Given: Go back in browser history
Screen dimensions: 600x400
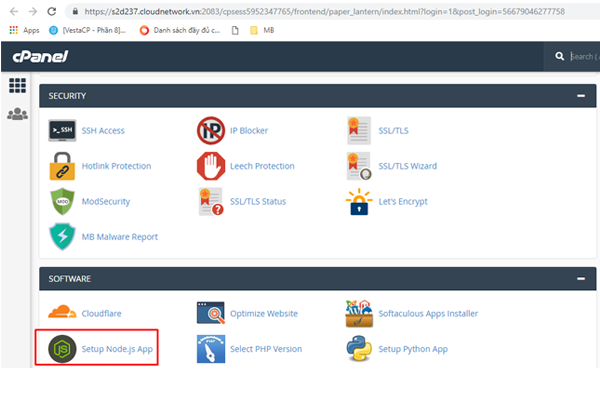Looking at the screenshot, I should (x=14, y=11).
